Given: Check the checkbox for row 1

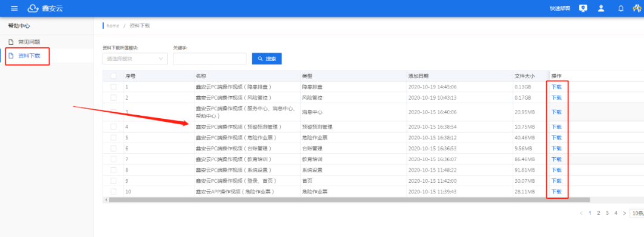Looking at the screenshot, I should tap(113, 87).
